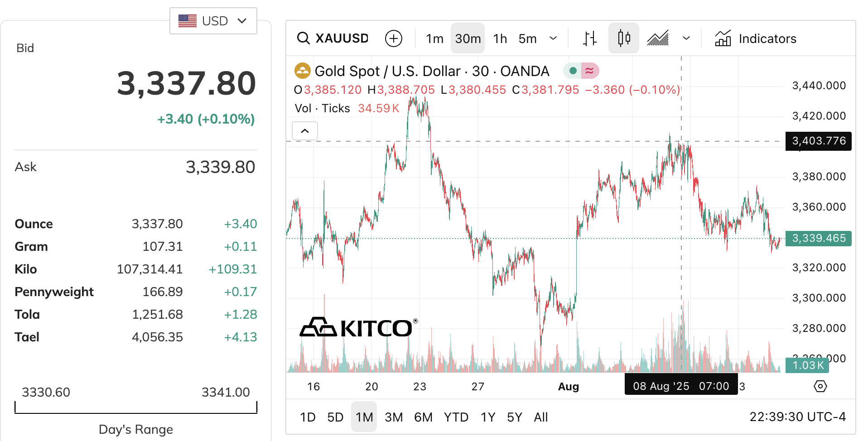
Task: Expand the chart style dropdown chevron
Action: [686, 38]
